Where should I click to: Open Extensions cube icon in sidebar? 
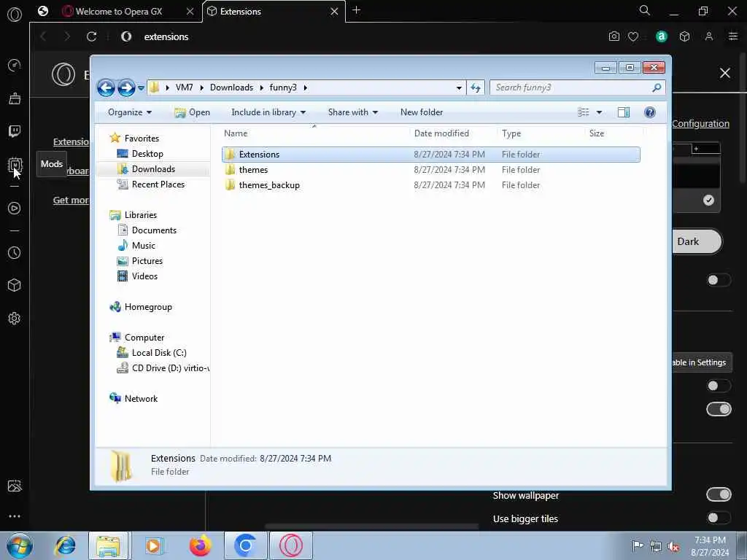point(15,285)
